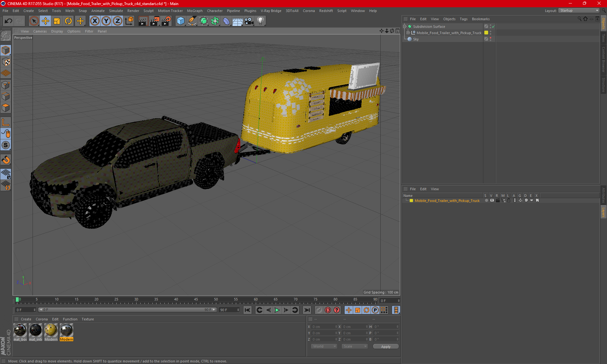Open the deformer Bend icon

click(x=226, y=21)
